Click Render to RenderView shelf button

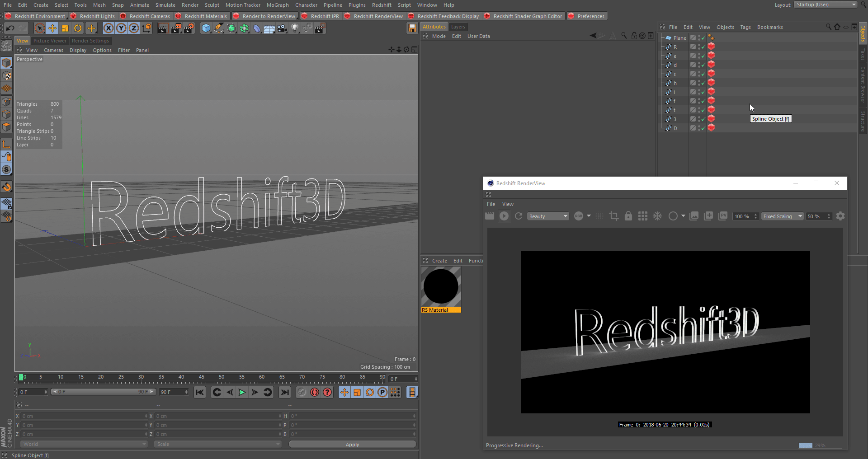(x=265, y=16)
